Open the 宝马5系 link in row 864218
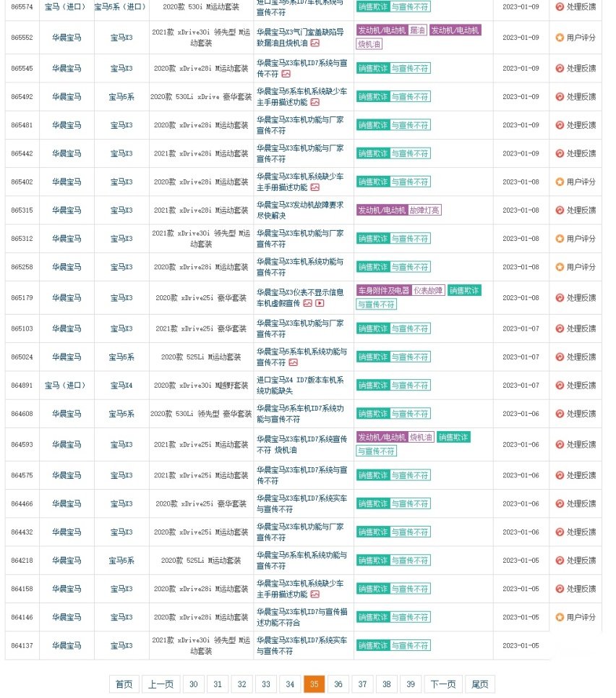This screenshot has width=616, height=698. (x=121, y=561)
